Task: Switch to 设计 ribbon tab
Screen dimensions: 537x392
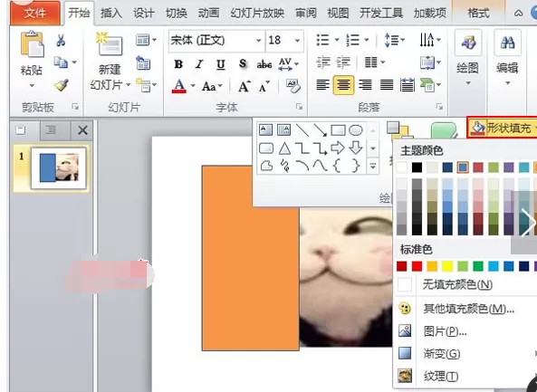Action: click(144, 14)
